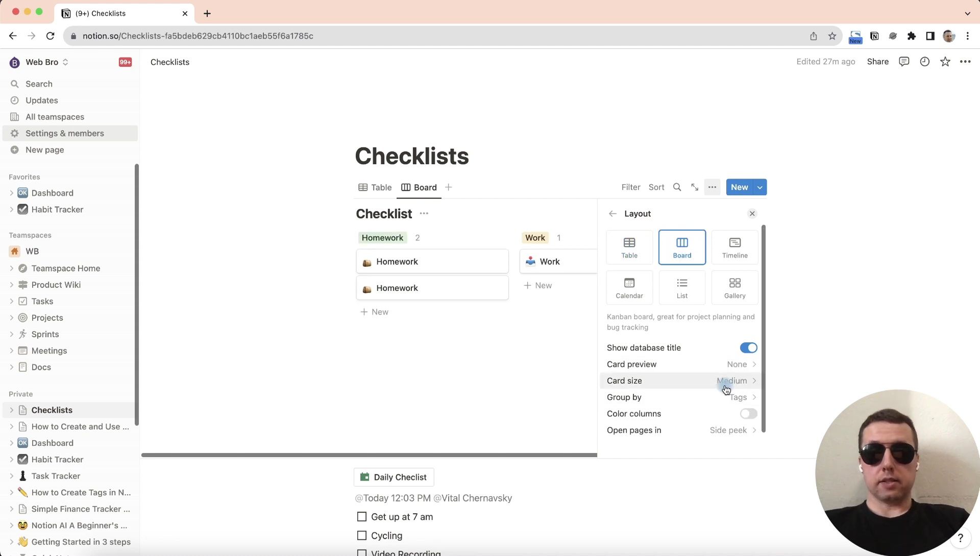Click the 99+ notifications badge
Image resolution: width=980 pixels, height=556 pixels.
(125, 62)
